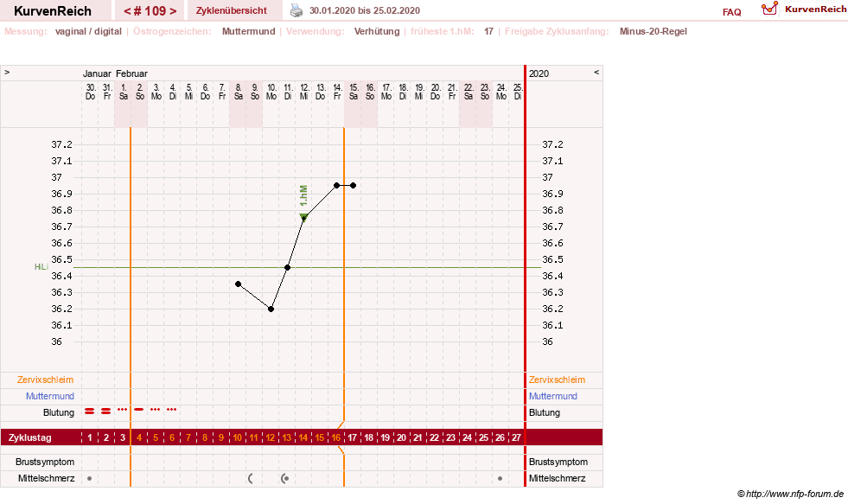Click the left Brustsymptom row label
848x504 pixels.
(45, 462)
